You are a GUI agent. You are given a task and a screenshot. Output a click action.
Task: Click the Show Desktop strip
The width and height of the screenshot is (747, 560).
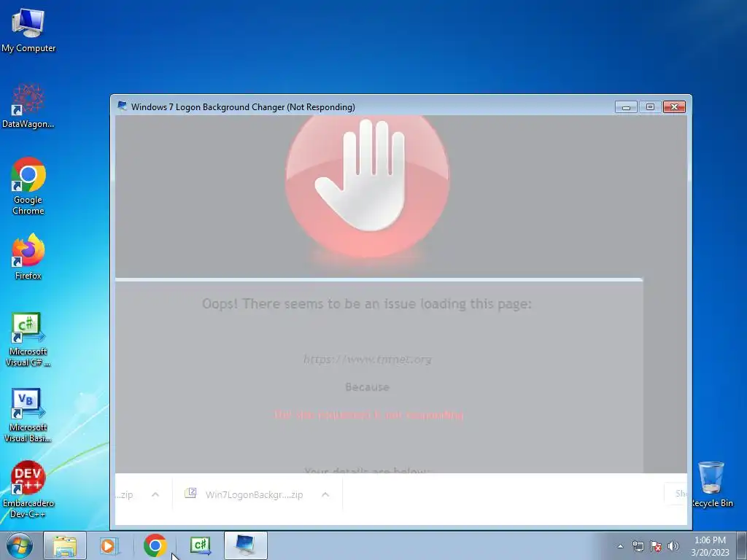tap(742, 545)
